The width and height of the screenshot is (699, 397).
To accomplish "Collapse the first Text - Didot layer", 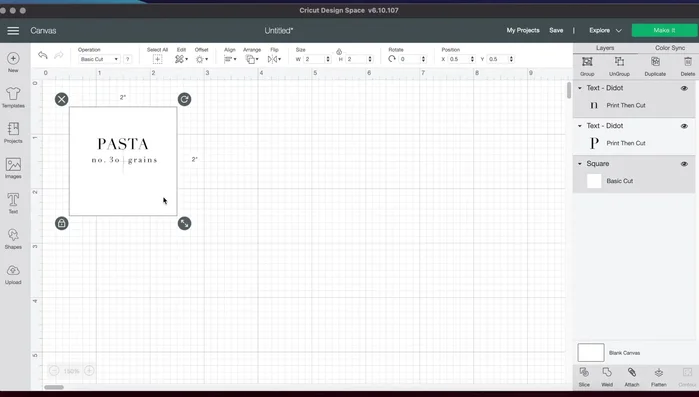I will 580,88.
